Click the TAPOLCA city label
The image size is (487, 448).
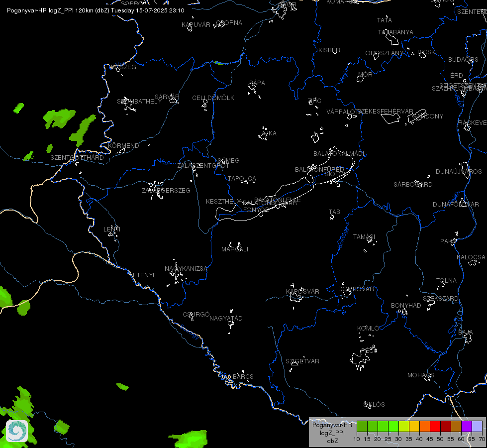tap(242, 179)
